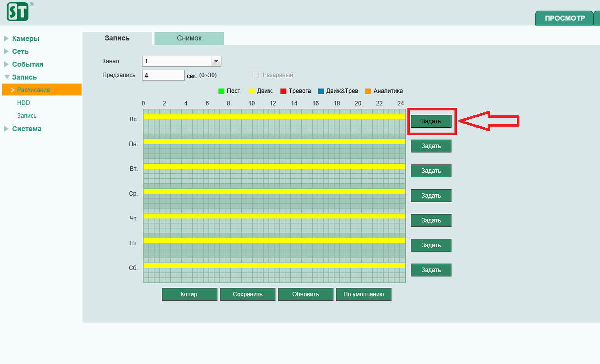Image resolution: width=600 pixels, height=364 pixels.
Task: Expand the События menu arrow
Action: click(6, 64)
